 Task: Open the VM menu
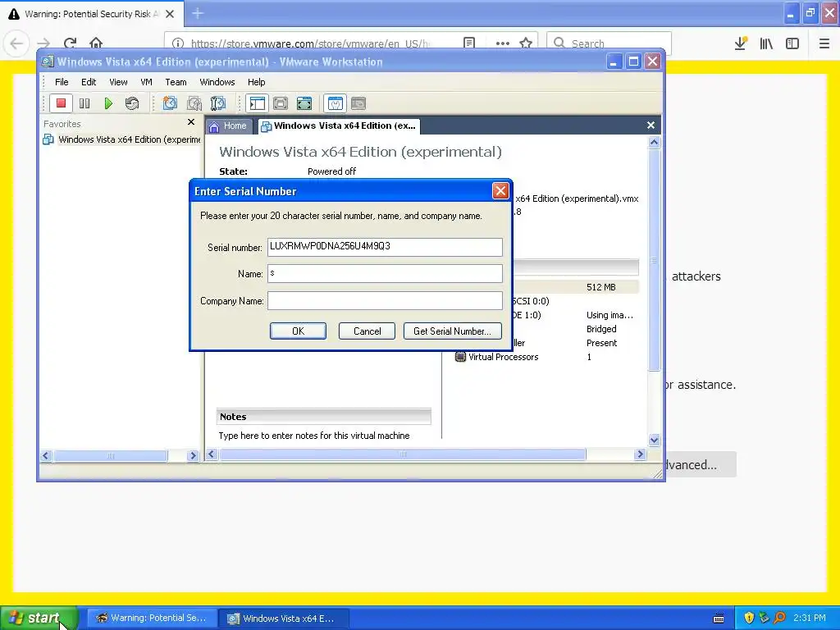(x=146, y=82)
